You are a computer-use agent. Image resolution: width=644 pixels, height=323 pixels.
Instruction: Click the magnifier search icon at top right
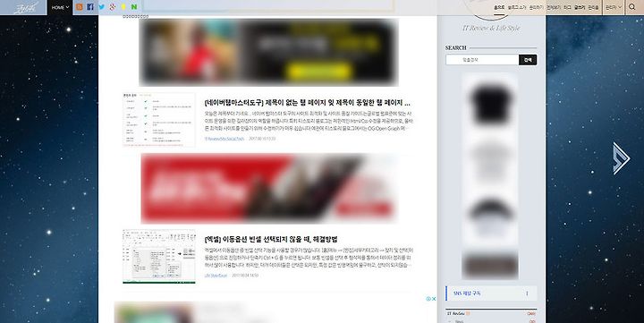pyautogui.click(x=632, y=7)
